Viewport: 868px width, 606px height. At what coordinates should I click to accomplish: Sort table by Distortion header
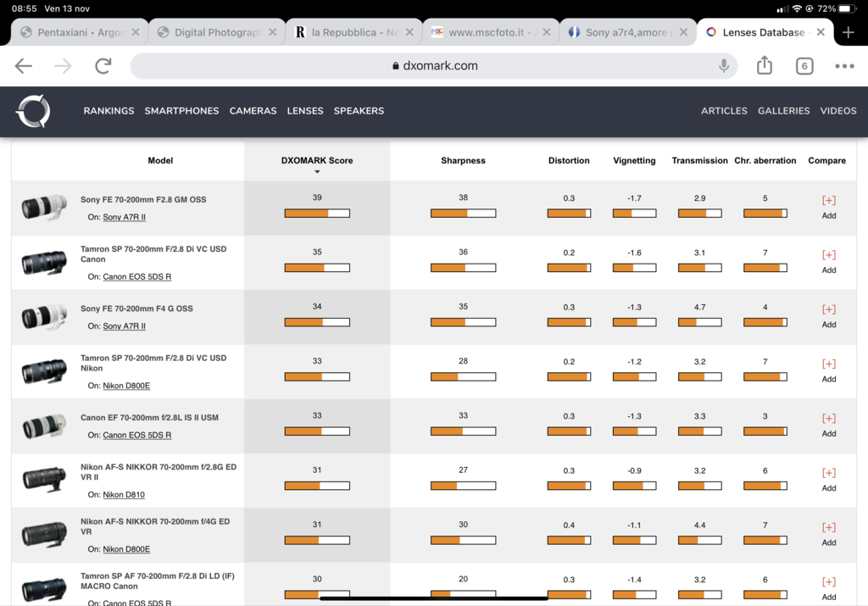pyautogui.click(x=569, y=160)
